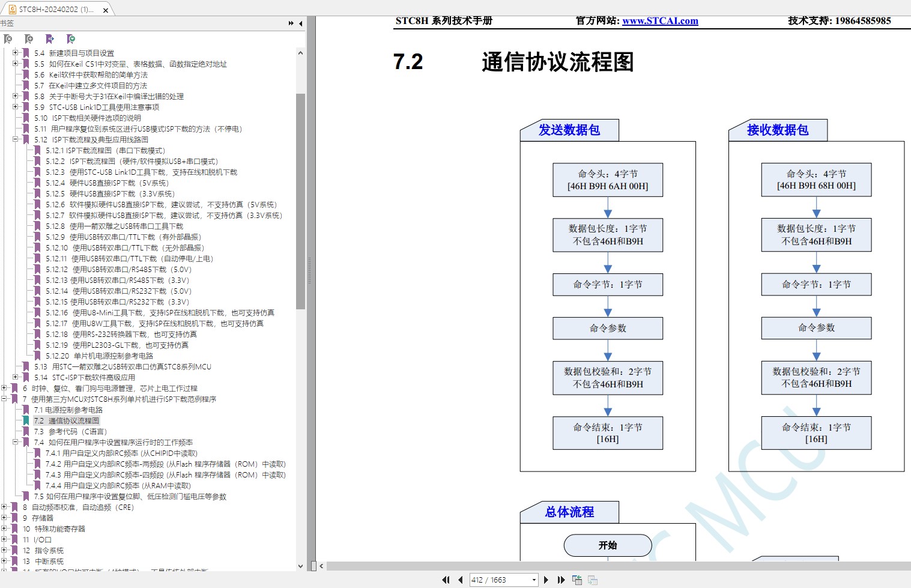The image size is (911, 588).
Task: Go to the previous page
Action: pyautogui.click(x=460, y=580)
